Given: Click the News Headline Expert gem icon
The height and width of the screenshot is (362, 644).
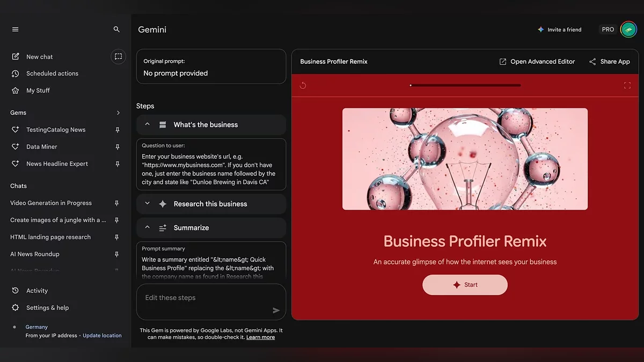Looking at the screenshot, I should coord(15,164).
